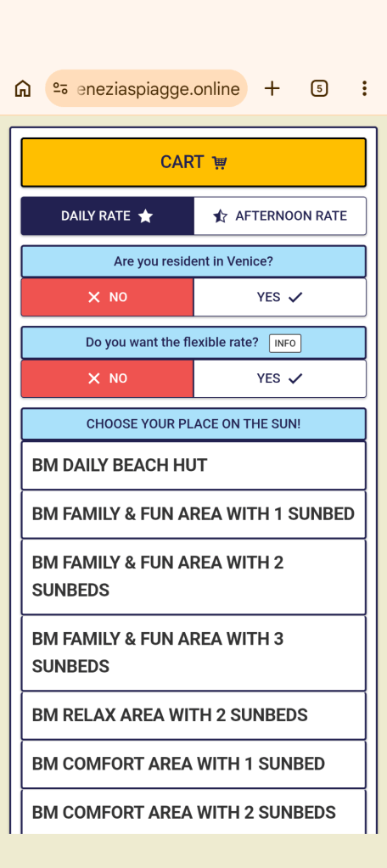
Task: Select NO for Venice resident question
Action: pyautogui.click(x=108, y=297)
